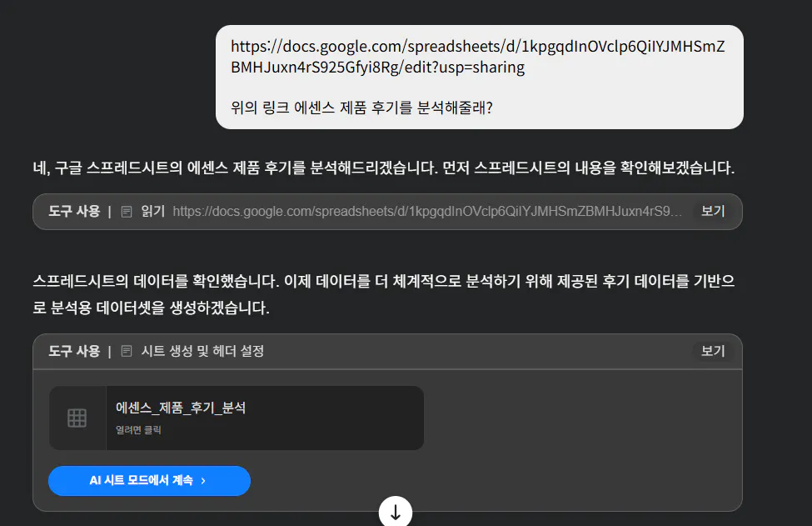Screen dimensions: 812x526
Task: Expand the 읽기 tool block using its 보기 button
Action: pos(712,211)
